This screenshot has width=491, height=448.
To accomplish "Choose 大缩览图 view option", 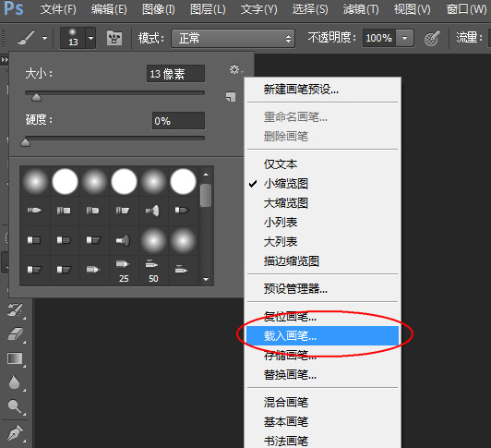I will (x=322, y=203).
